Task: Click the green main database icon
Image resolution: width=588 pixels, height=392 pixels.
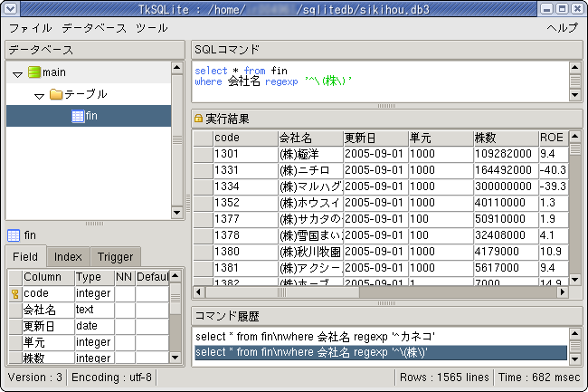Action: [x=34, y=72]
